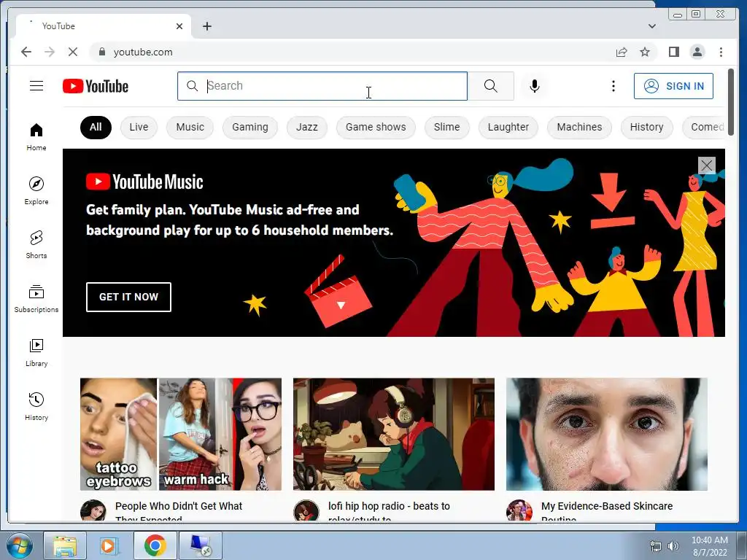Start voice search with microphone icon

pyautogui.click(x=535, y=86)
